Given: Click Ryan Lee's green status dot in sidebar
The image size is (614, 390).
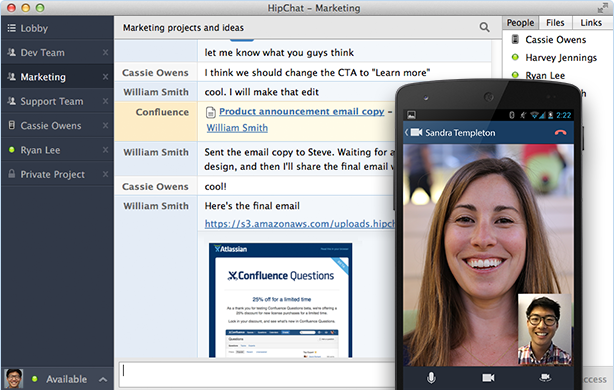Looking at the screenshot, I should (12, 150).
